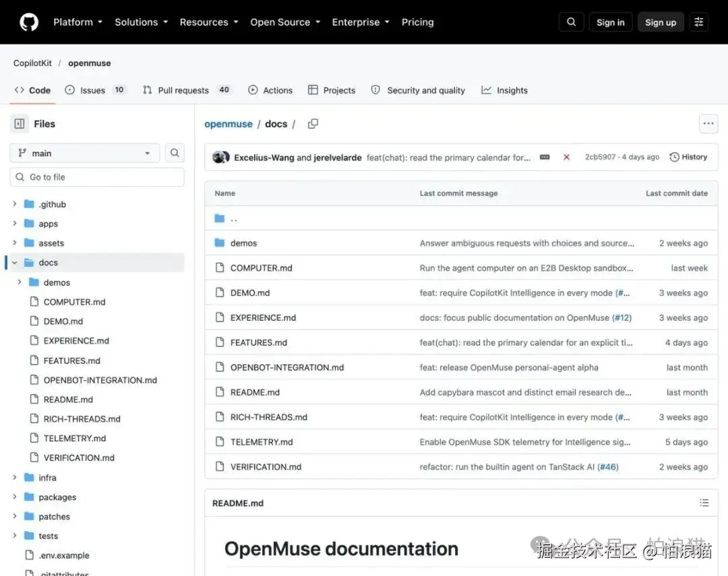Open the Pull requests tab
Screen dimensions: 728x576
(x=186, y=90)
